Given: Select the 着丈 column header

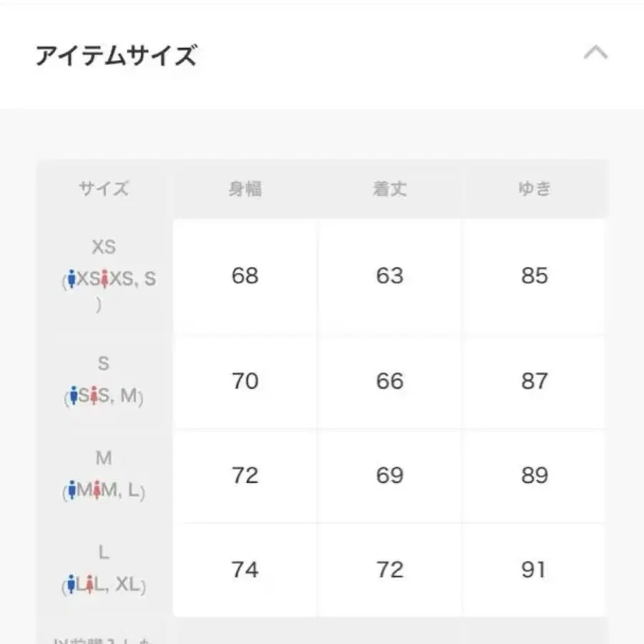Looking at the screenshot, I should tap(389, 189).
